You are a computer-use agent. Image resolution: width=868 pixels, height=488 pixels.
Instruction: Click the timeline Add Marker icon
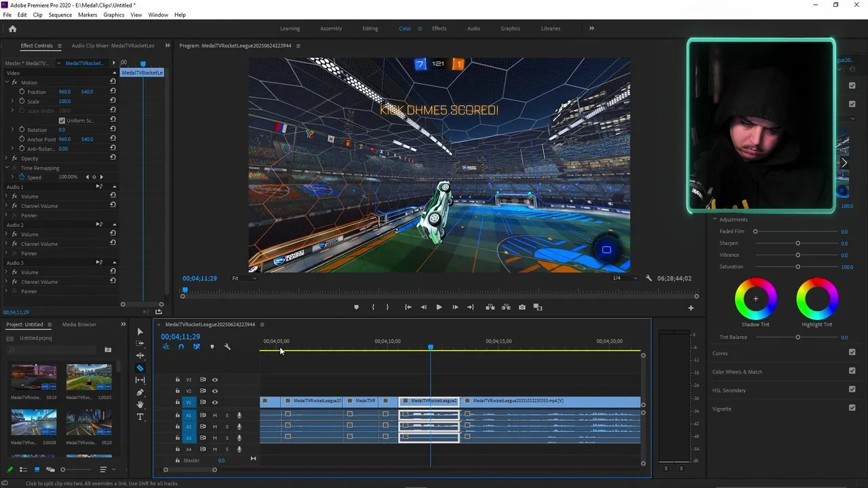[x=212, y=346]
